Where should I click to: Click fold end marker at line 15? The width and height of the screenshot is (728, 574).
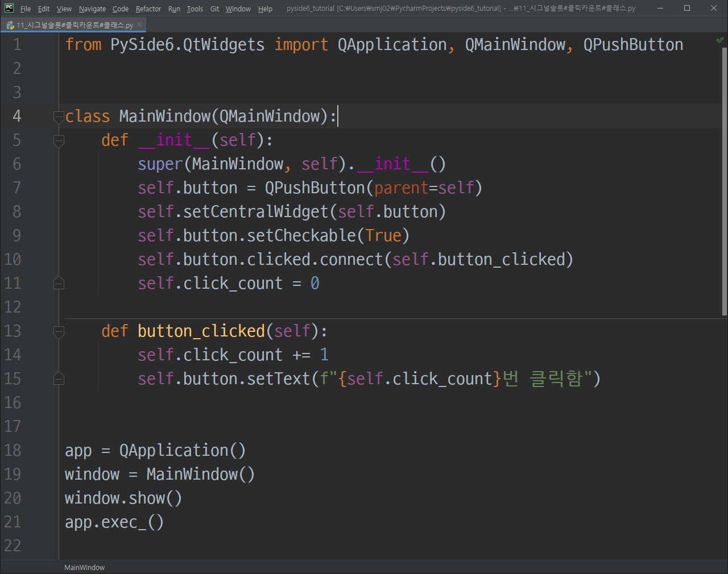coord(59,378)
